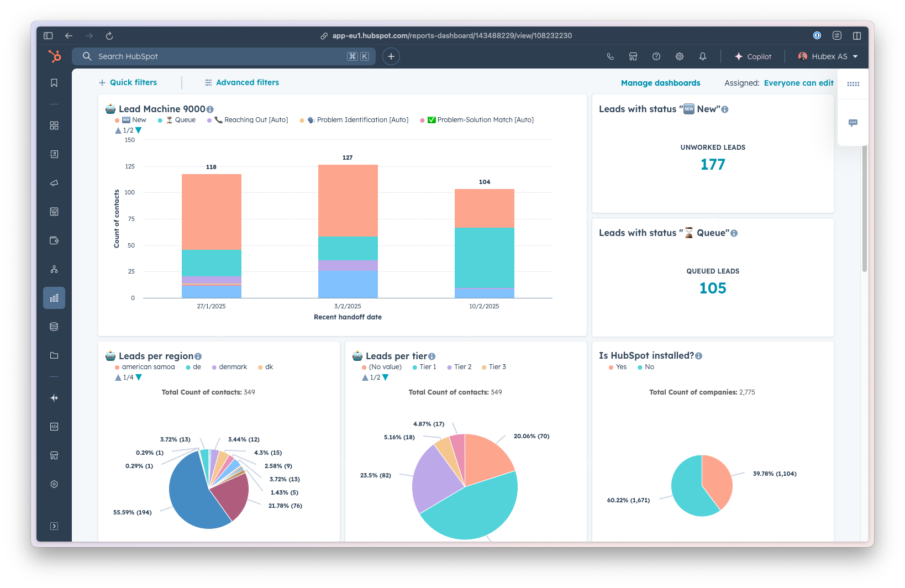Image resolution: width=905 pixels, height=588 pixels.
Task: Open Notifications bell icon
Action: [703, 56]
